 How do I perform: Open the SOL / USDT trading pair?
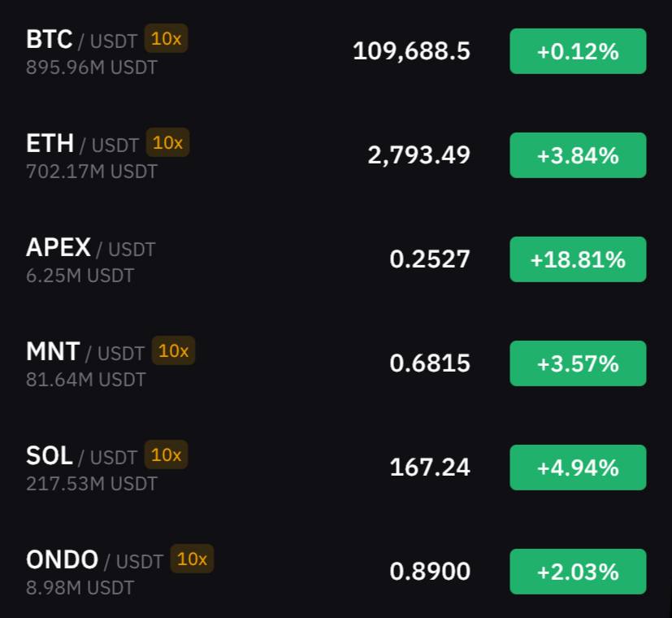(x=81, y=455)
